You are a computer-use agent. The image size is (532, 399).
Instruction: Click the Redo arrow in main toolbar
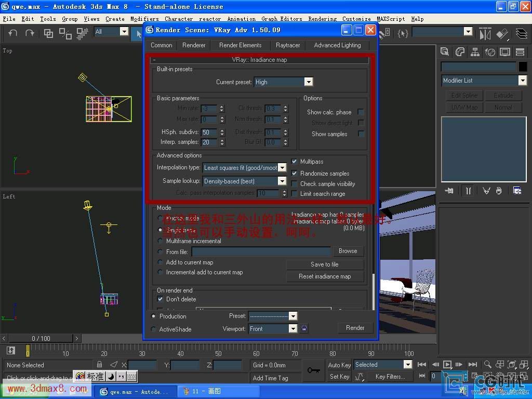[x=30, y=33]
